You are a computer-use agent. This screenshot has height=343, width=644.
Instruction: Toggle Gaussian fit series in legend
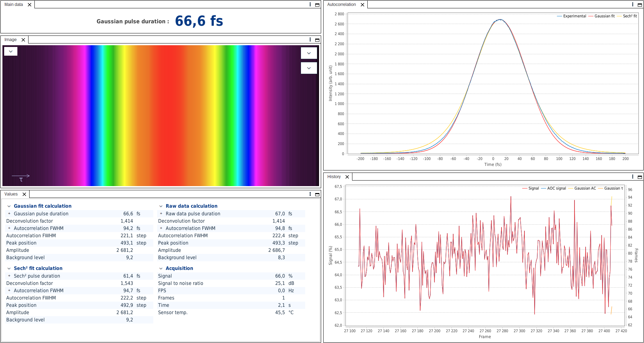tap(604, 16)
